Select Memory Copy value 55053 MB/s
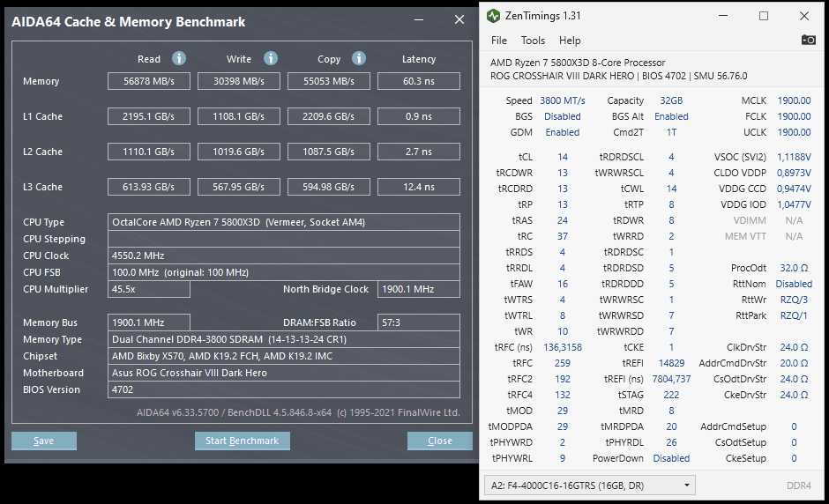 click(328, 81)
